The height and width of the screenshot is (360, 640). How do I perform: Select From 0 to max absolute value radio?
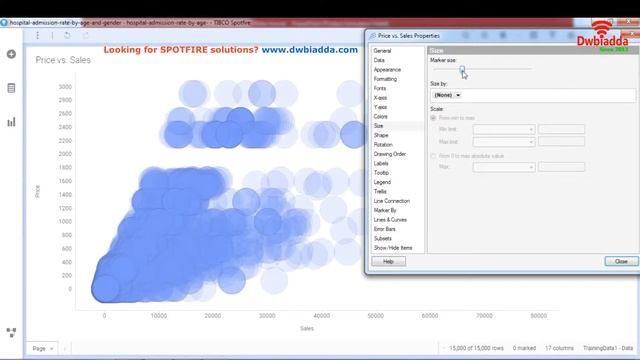[x=433, y=156]
